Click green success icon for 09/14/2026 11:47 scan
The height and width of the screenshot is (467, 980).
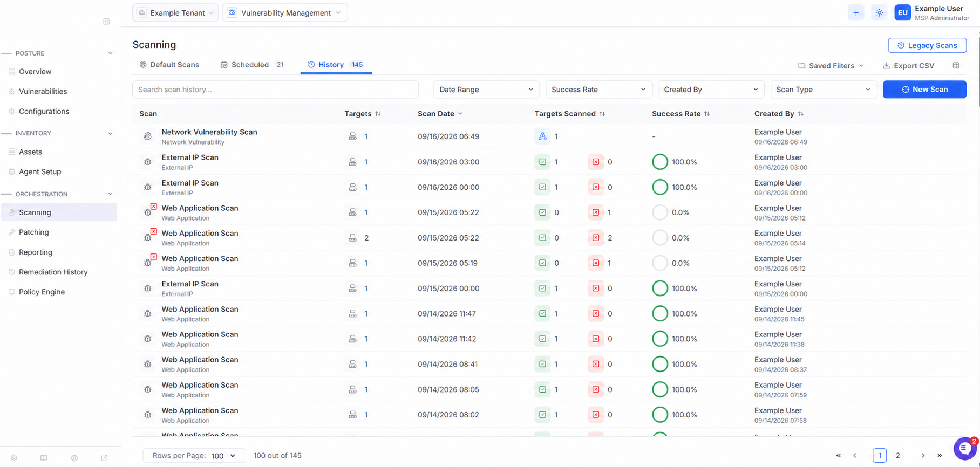coord(542,313)
